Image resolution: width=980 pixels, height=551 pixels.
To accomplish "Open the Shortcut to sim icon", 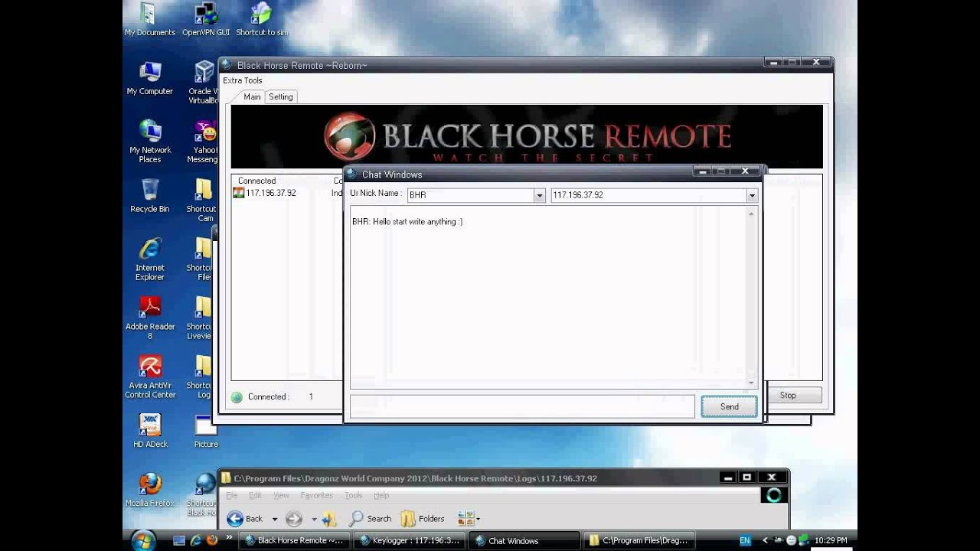I will pyautogui.click(x=262, y=19).
